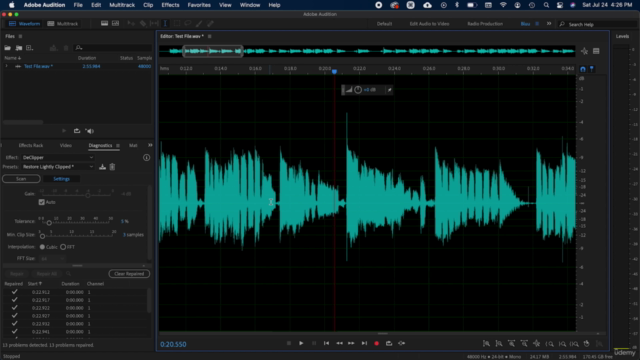
Task: Move playhead to next marker
Action: [364, 343]
